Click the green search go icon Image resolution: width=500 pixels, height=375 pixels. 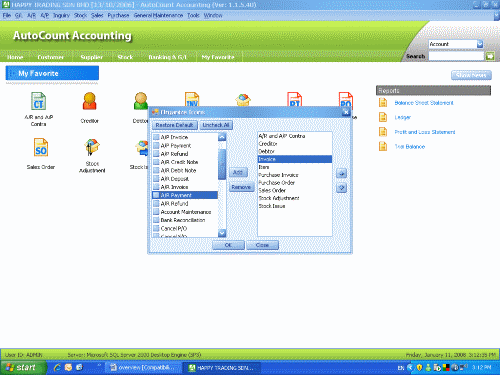click(x=490, y=56)
